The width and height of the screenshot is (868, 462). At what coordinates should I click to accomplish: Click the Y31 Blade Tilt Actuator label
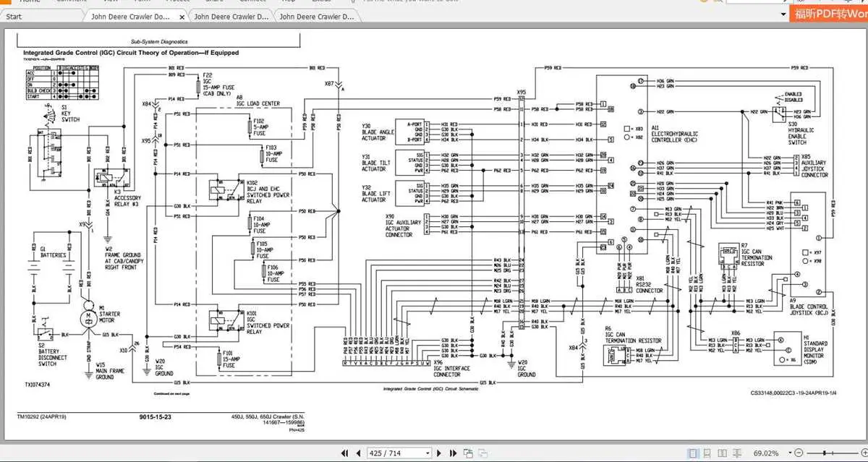tap(376, 163)
